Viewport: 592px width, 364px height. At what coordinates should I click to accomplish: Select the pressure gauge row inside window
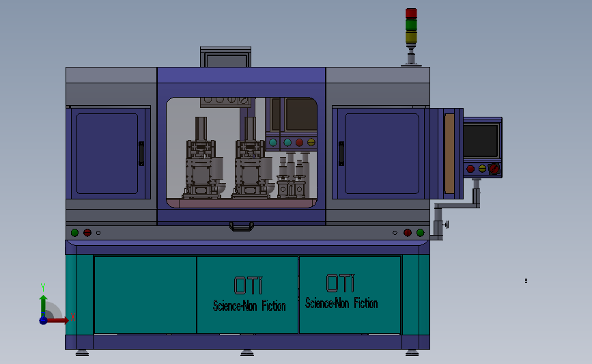(225, 102)
